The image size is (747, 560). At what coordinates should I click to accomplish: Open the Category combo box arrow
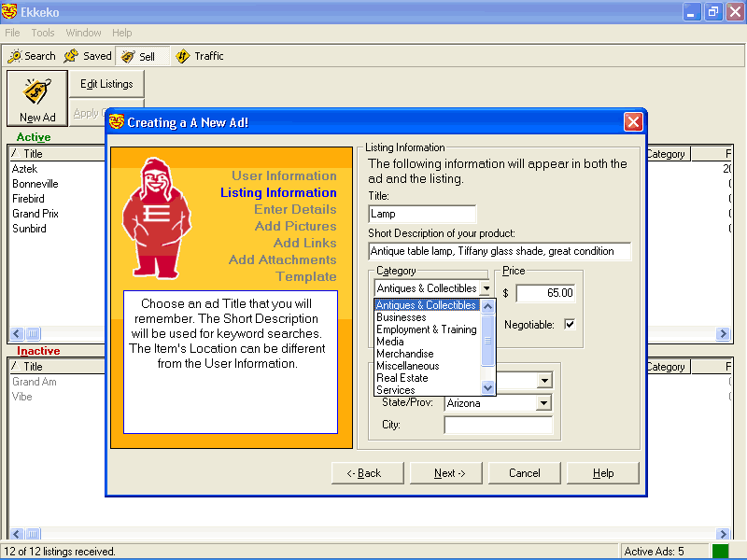pyautogui.click(x=486, y=288)
